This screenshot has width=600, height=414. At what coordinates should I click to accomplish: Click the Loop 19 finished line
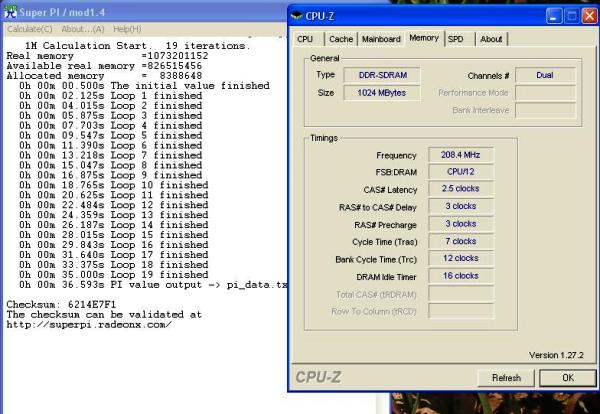[114, 275]
